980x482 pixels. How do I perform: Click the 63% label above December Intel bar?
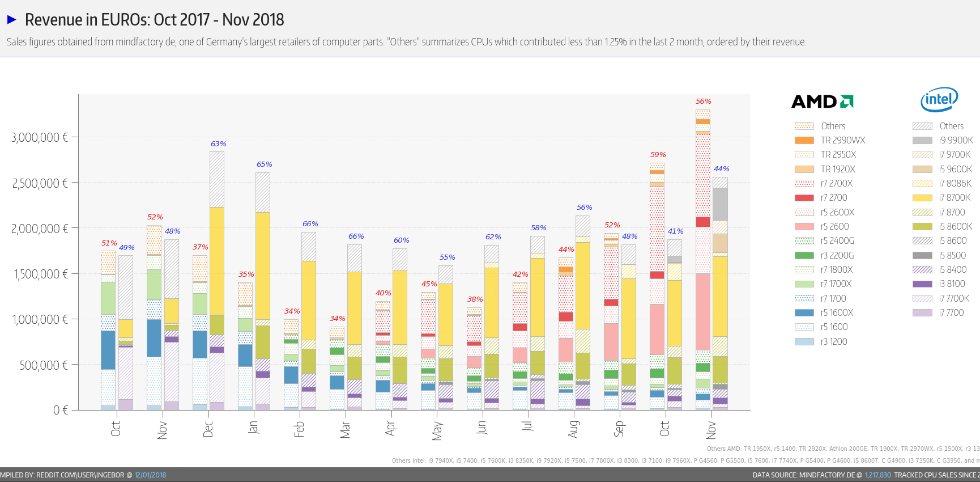pyautogui.click(x=218, y=144)
